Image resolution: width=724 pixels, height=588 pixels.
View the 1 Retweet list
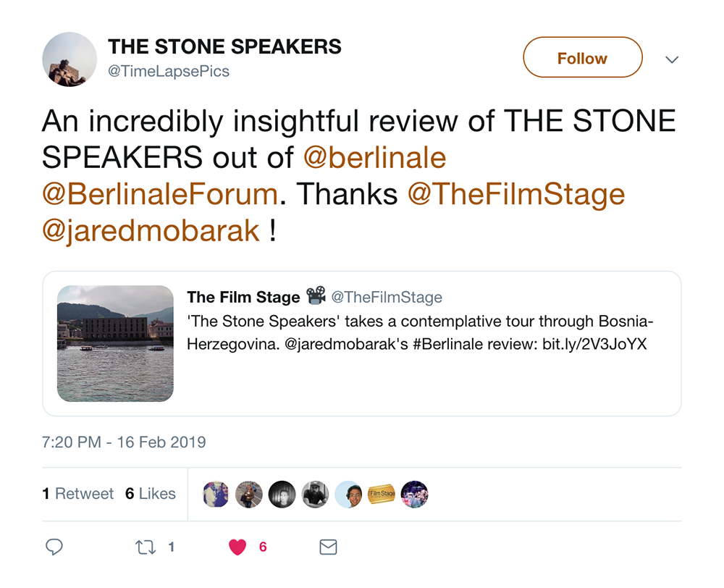point(78,494)
